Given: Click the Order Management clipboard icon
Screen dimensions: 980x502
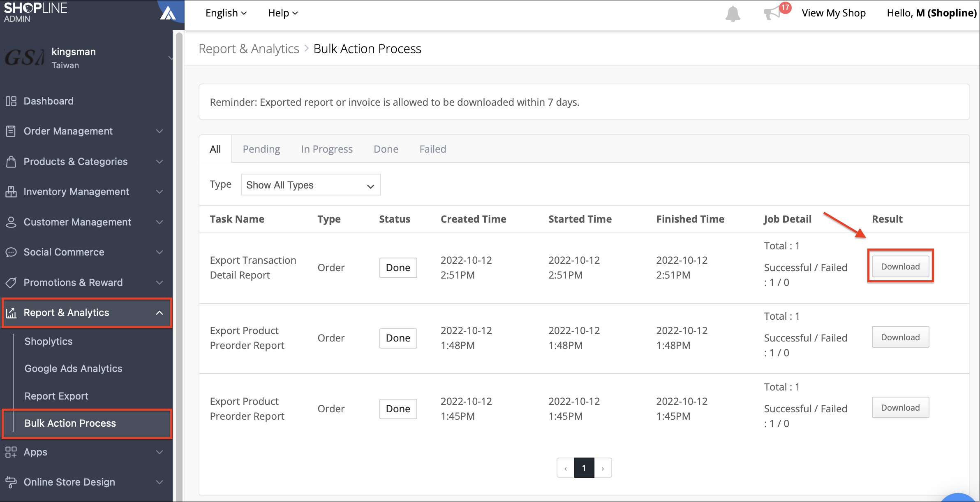Looking at the screenshot, I should click(x=11, y=131).
